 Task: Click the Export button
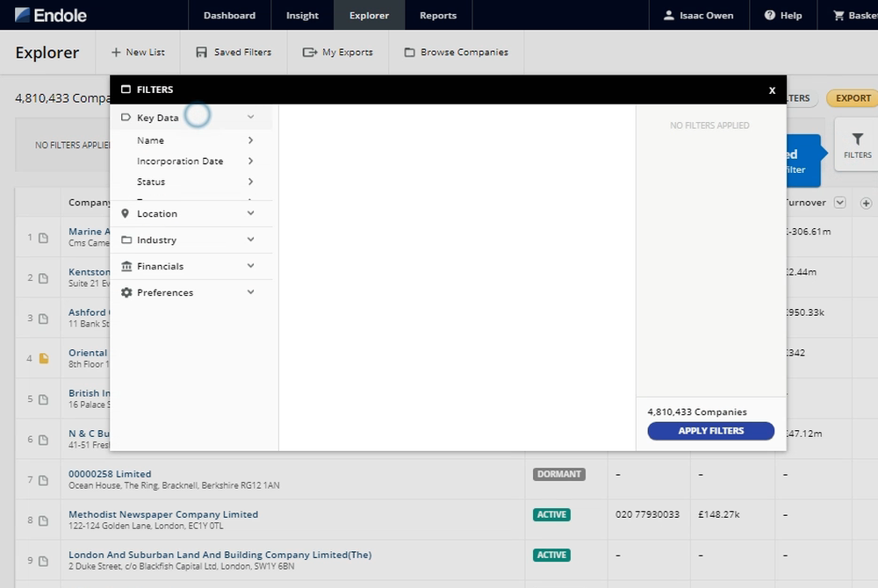click(853, 98)
